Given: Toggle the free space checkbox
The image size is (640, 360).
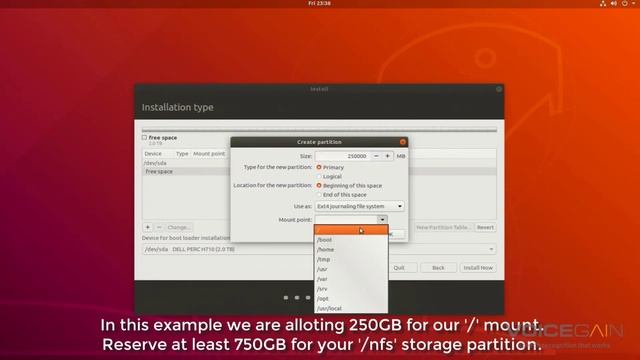Looking at the screenshot, I should coord(144,138).
